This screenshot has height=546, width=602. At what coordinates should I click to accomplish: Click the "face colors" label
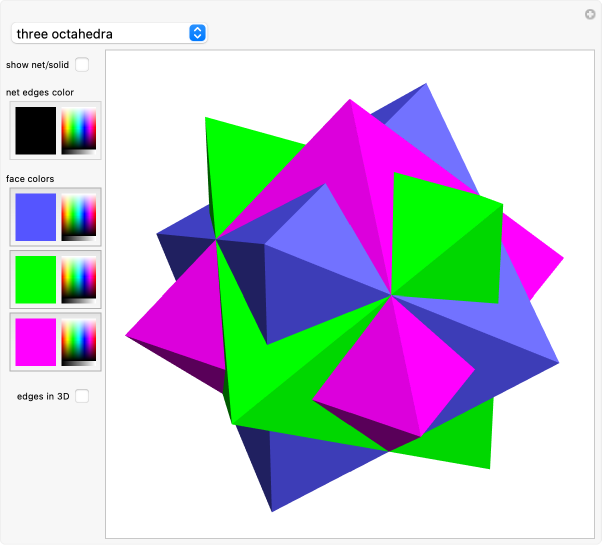[x=30, y=179]
